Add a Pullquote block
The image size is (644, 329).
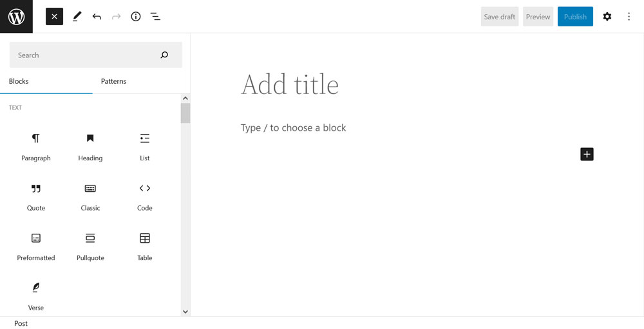90,246
